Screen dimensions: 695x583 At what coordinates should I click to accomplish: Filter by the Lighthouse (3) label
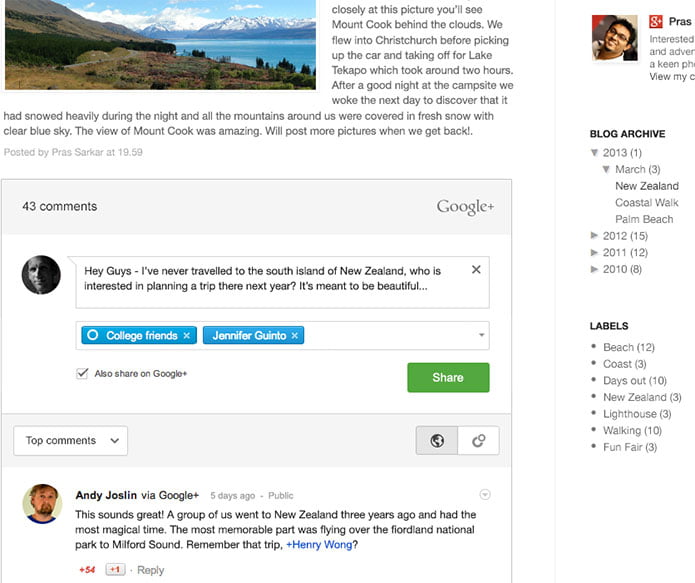point(637,414)
